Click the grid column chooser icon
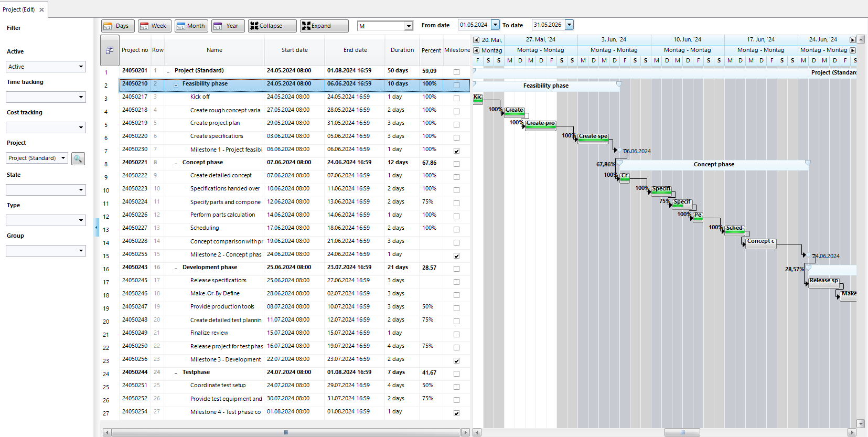The height and width of the screenshot is (437, 868). coord(110,50)
